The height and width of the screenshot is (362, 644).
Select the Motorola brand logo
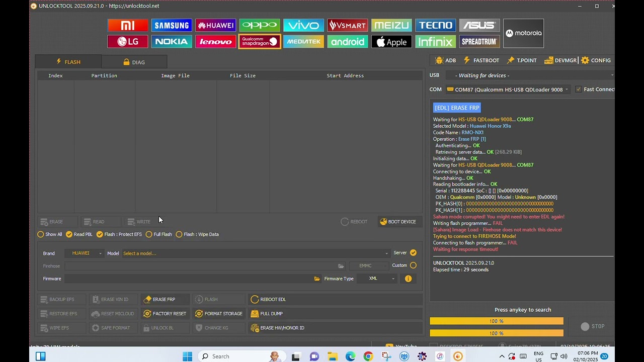tap(523, 33)
